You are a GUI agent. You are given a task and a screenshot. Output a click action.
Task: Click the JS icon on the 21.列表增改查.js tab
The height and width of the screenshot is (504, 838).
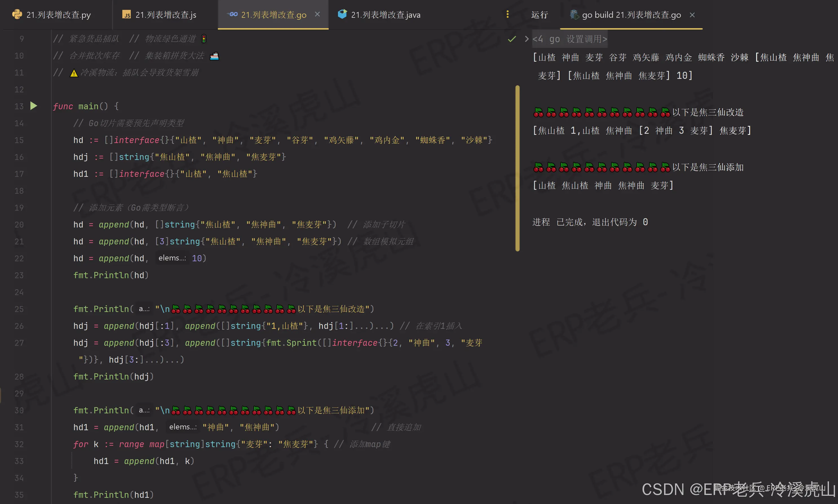point(127,14)
